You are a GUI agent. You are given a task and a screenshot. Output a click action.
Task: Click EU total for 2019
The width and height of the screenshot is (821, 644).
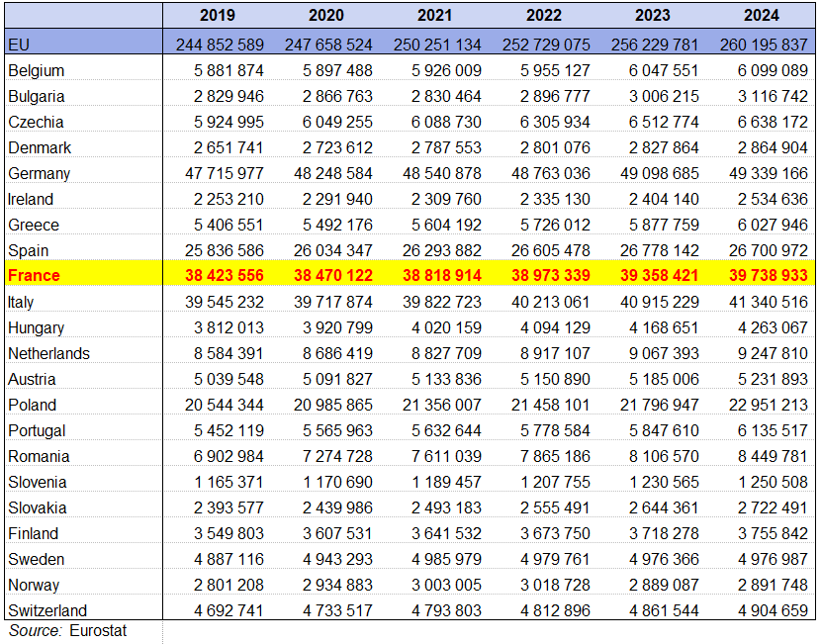pos(219,45)
